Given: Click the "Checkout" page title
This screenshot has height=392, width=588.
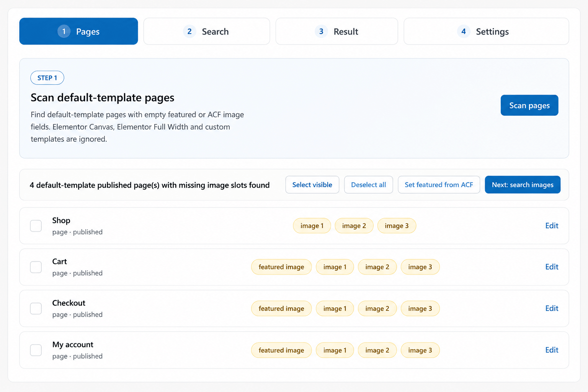Looking at the screenshot, I should coord(69,303).
